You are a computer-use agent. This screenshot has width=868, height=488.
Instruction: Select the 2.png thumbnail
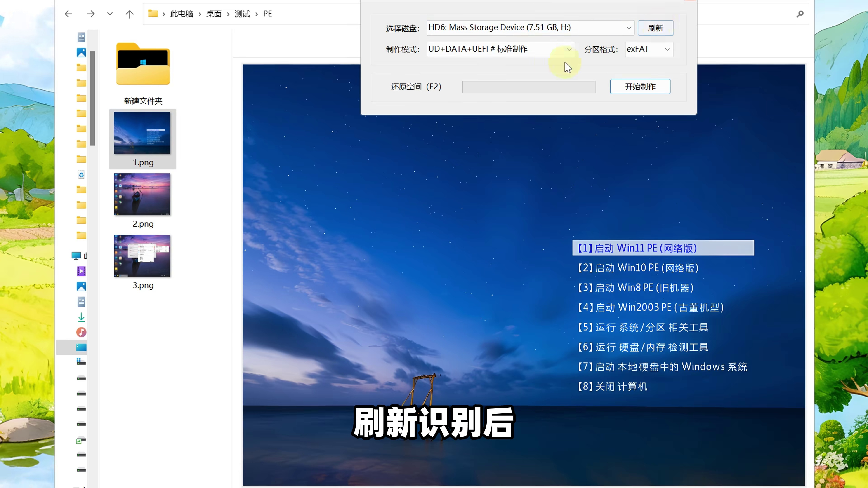[142, 194]
